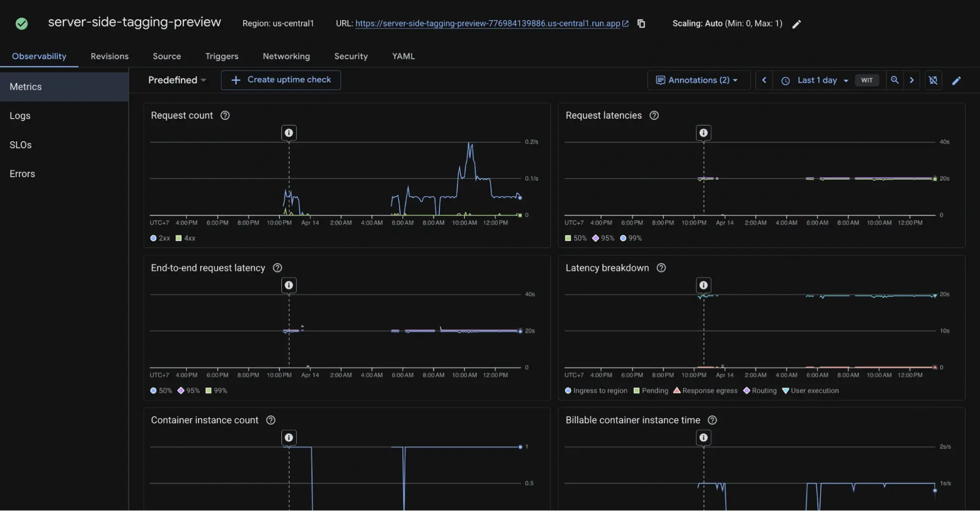This screenshot has height=511, width=980.
Task: Toggle the 2xx series in Request count legend
Action: pyautogui.click(x=160, y=238)
